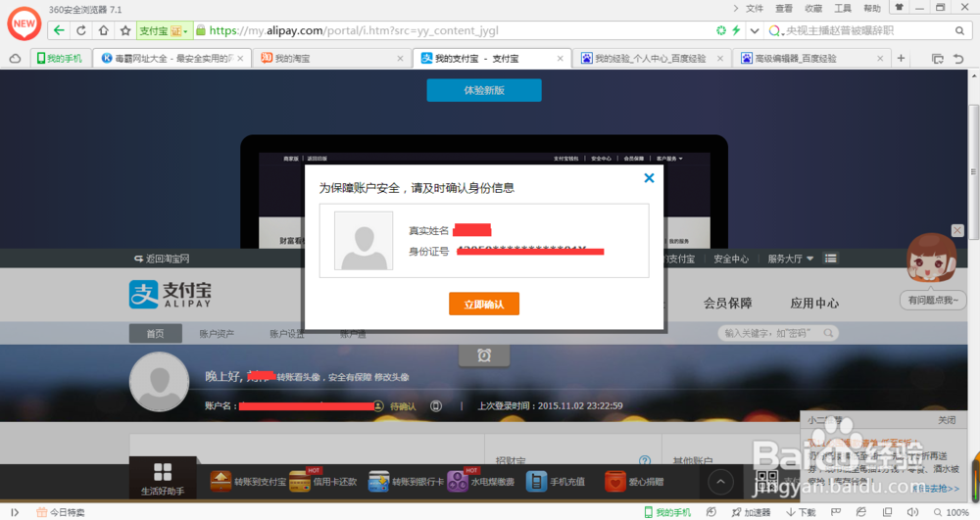Click the green lightning speed-mode icon
Viewport: 980px width, 520px height.
click(736, 30)
